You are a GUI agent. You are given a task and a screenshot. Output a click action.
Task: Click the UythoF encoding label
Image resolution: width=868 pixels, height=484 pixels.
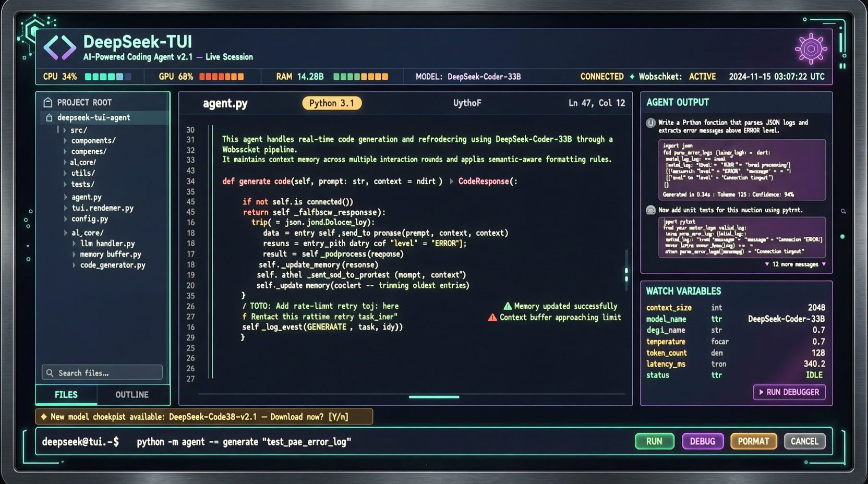467,103
